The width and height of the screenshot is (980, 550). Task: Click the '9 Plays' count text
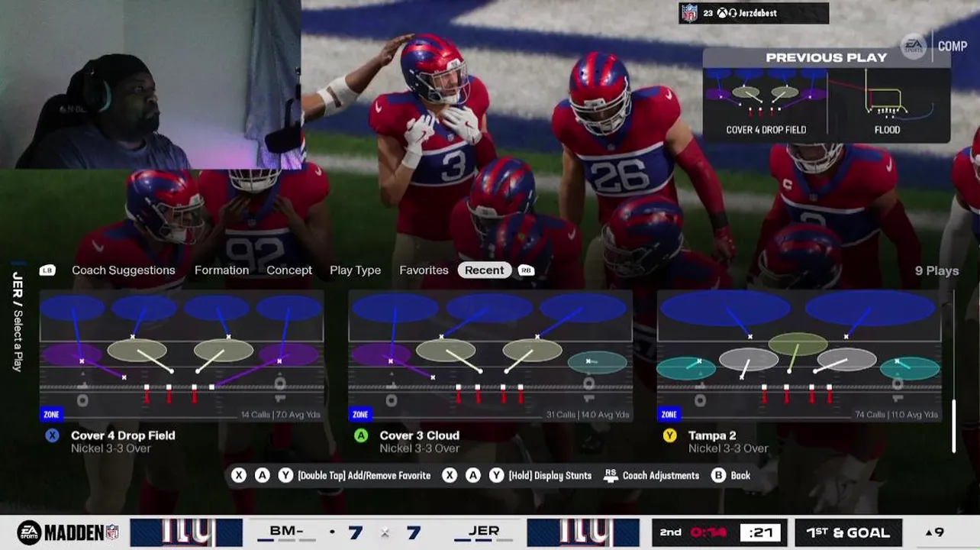pyautogui.click(x=936, y=270)
